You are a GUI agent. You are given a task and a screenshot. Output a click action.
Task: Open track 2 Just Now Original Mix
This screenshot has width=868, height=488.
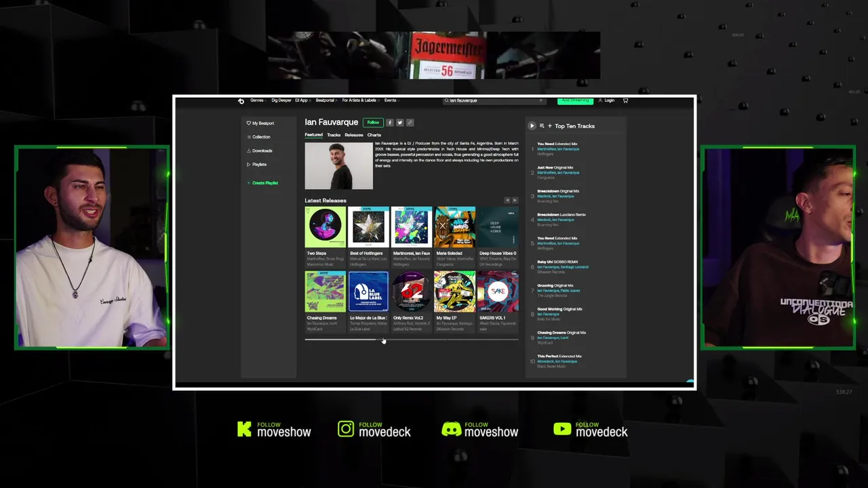coord(555,167)
